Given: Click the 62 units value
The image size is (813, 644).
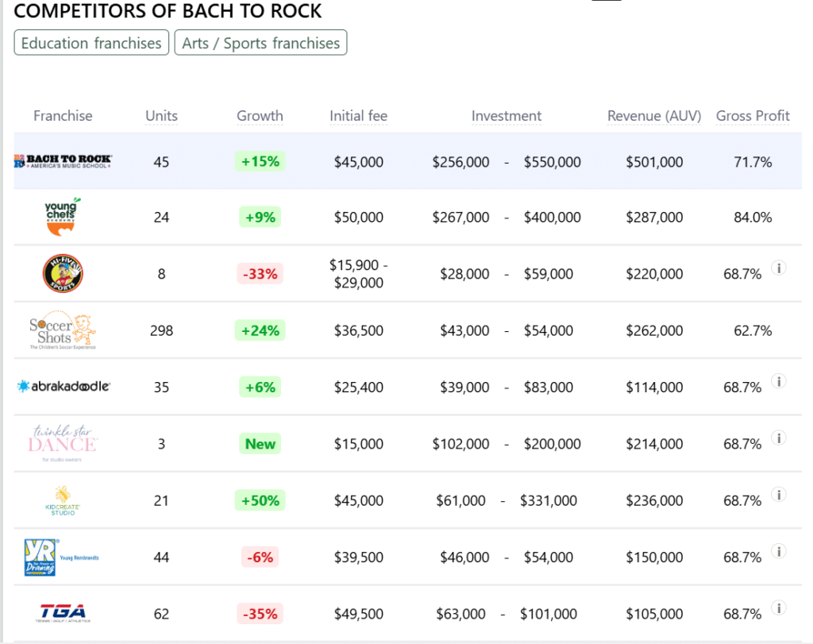Looking at the screenshot, I should pos(161,614).
